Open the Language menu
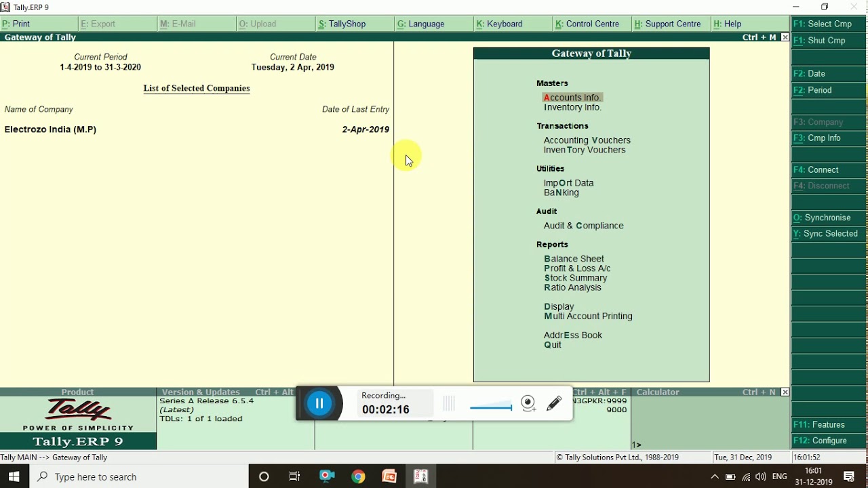The width and height of the screenshot is (868, 488). [x=435, y=24]
